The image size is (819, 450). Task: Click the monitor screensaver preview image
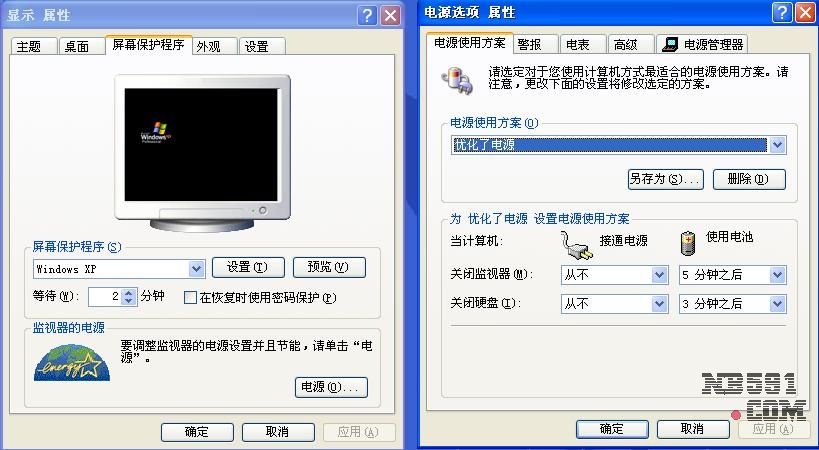tap(202, 152)
